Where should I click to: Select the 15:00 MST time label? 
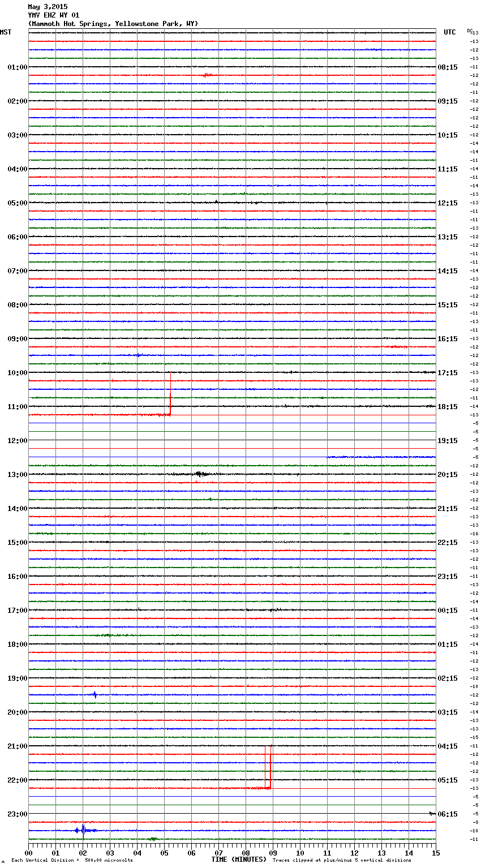click(18, 543)
